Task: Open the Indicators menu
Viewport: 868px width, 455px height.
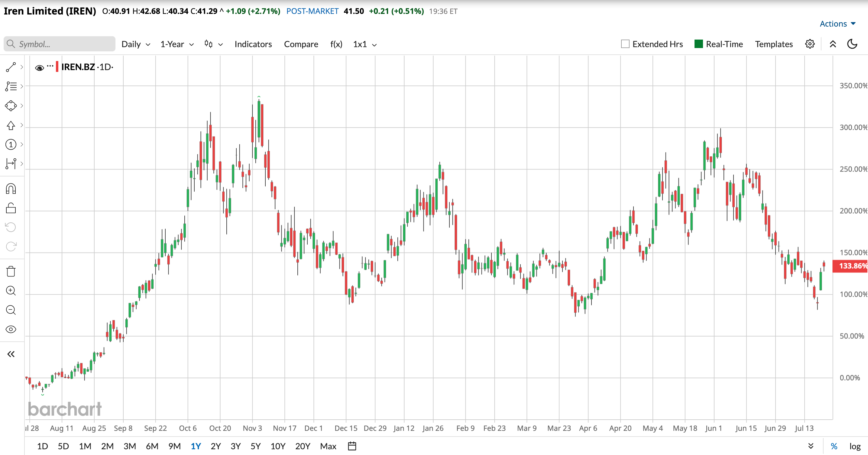Action: (x=253, y=44)
